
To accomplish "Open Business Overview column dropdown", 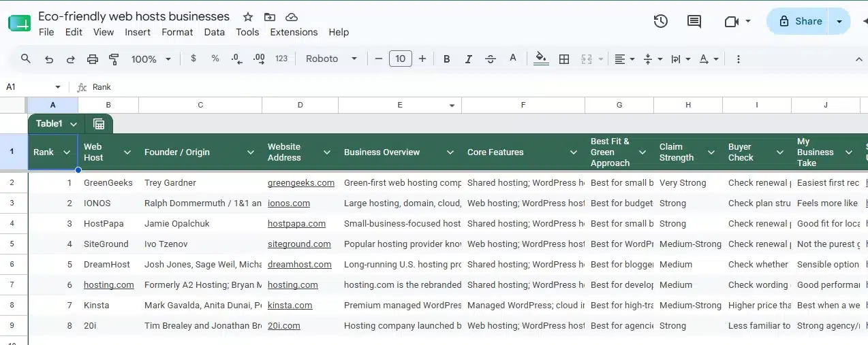I will [x=450, y=152].
